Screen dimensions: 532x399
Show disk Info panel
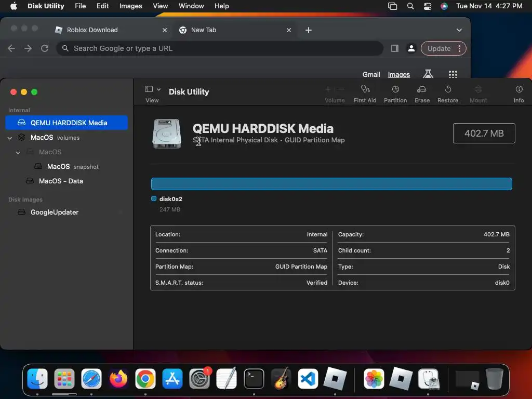tap(518, 94)
